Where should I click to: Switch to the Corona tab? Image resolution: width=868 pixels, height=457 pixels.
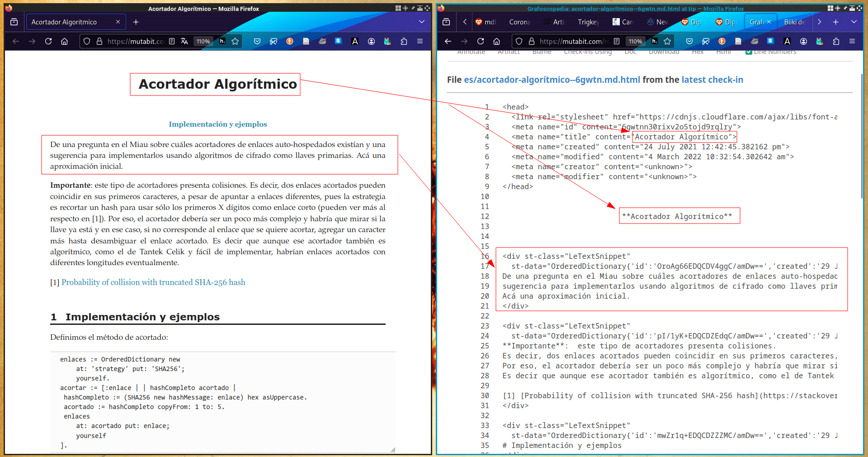point(519,22)
